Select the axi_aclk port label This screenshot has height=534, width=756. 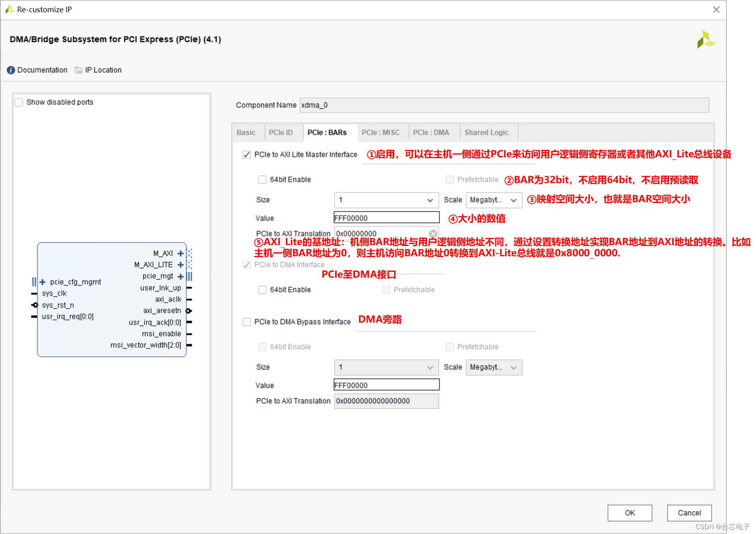(168, 299)
